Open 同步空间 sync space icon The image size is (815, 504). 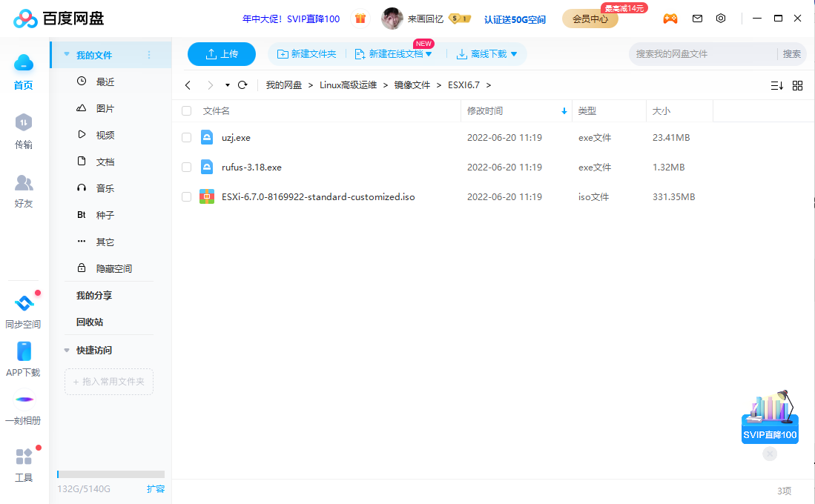tap(24, 302)
